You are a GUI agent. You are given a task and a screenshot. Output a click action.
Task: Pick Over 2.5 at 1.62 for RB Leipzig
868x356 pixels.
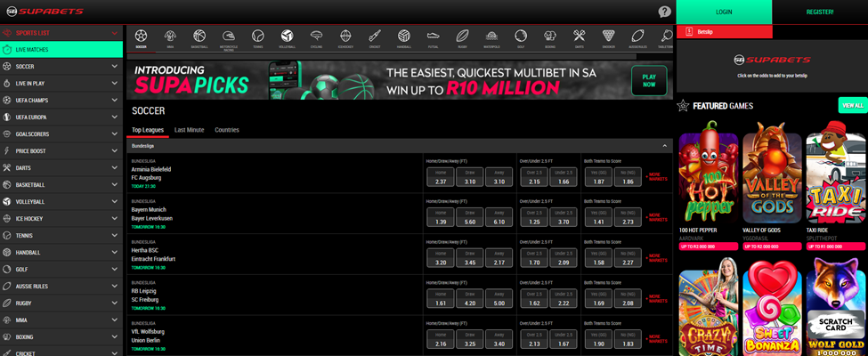(534, 299)
